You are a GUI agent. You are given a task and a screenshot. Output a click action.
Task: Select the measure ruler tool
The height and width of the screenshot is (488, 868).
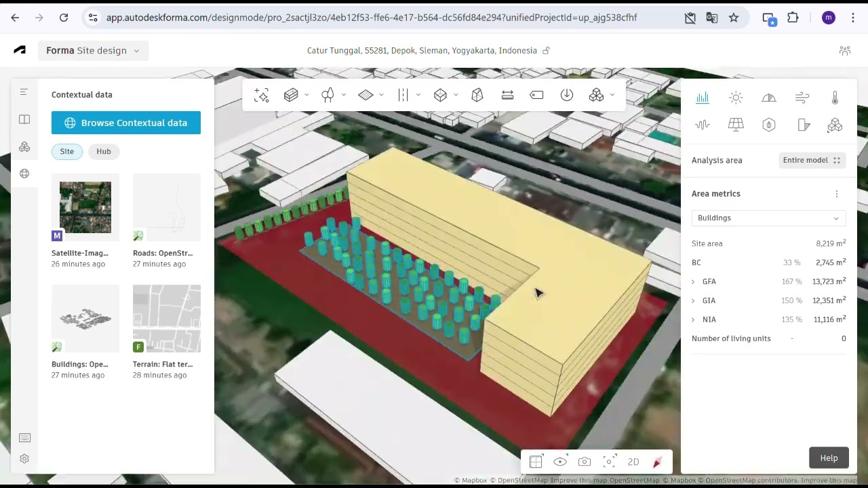tap(507, 96)
